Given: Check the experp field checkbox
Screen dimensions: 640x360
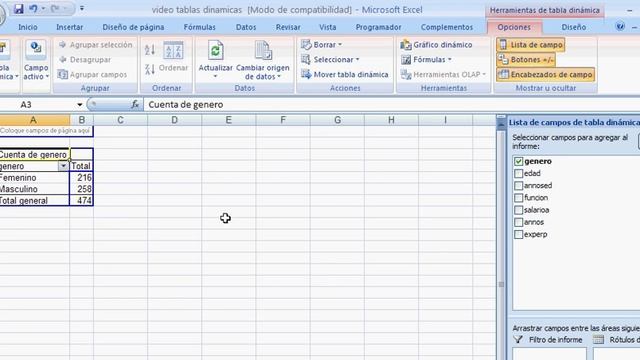Looking at the screenshot, I should click(x=518, y=235).
